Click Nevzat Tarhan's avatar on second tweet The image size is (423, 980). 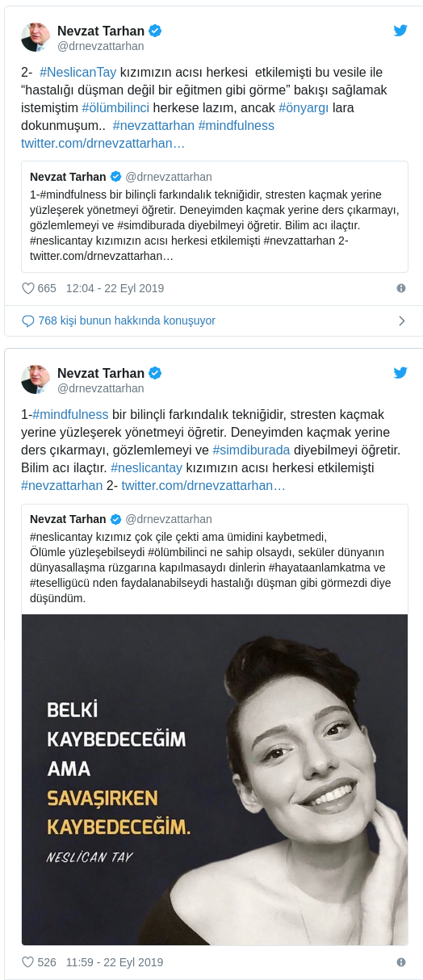36,379
